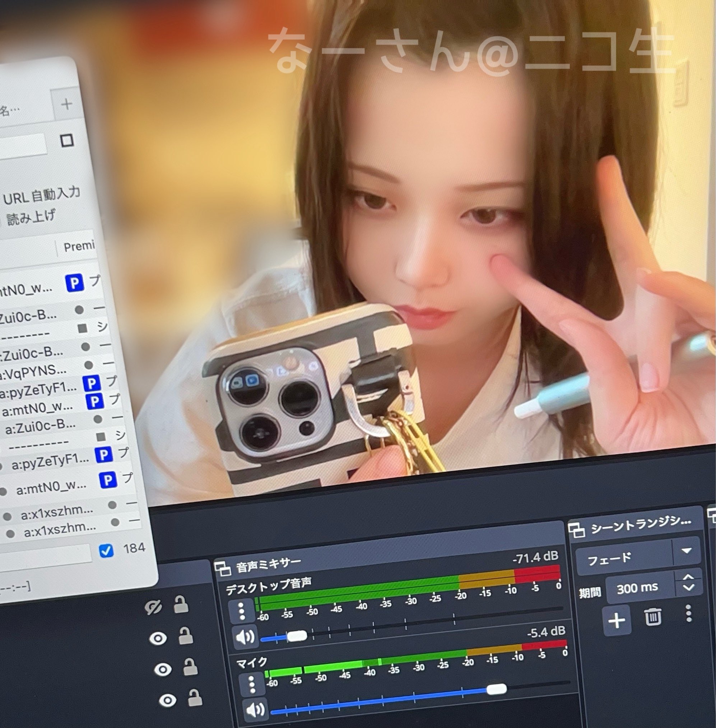Adjust the デスクトップ音声 volume slider handle

[x=297, y=636]
